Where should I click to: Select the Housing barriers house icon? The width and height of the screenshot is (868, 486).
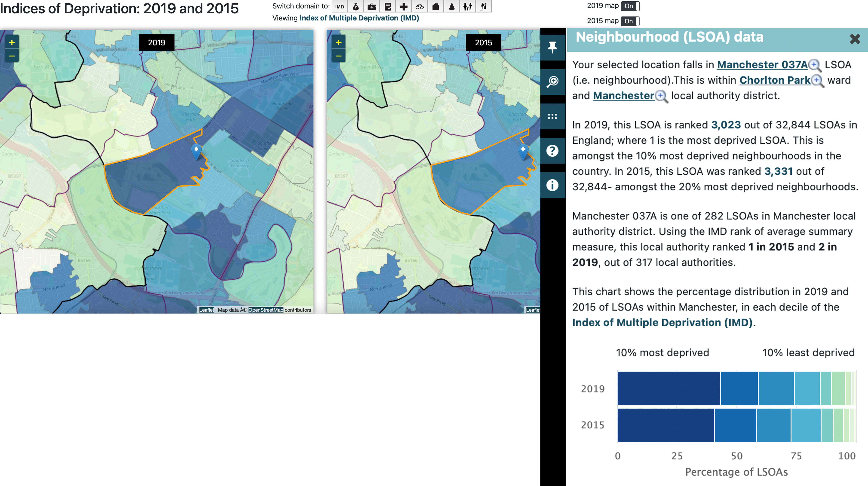tap(436, 6)
